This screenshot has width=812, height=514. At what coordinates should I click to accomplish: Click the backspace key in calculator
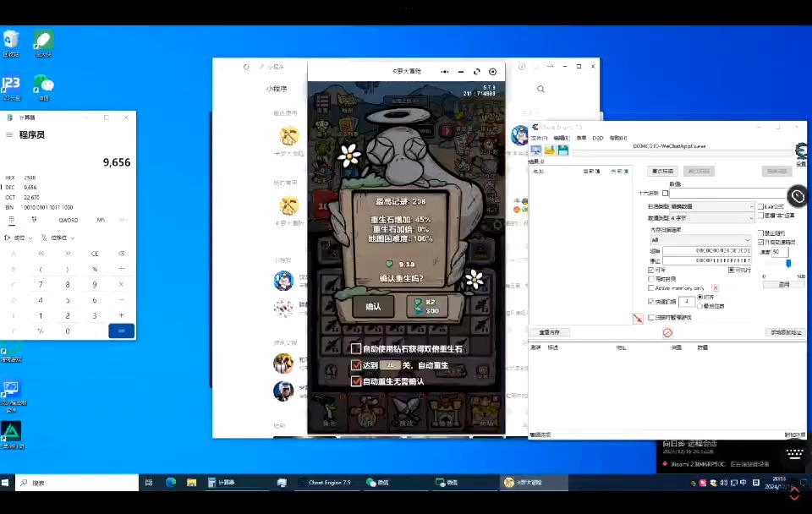(x=121, y=254)
